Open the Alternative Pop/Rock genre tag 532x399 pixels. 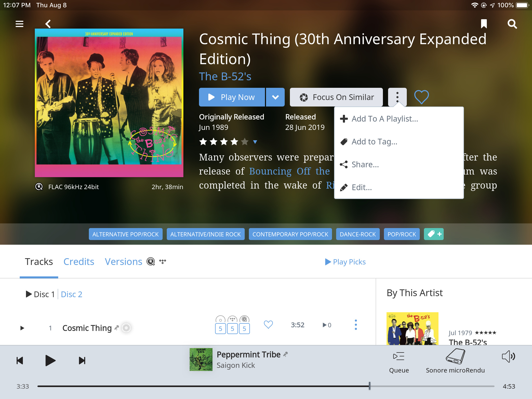click(125, 234)
